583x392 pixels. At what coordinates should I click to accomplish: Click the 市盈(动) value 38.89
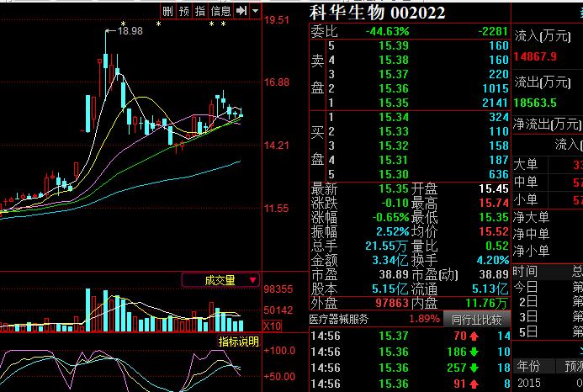click(x=493, y=274)
